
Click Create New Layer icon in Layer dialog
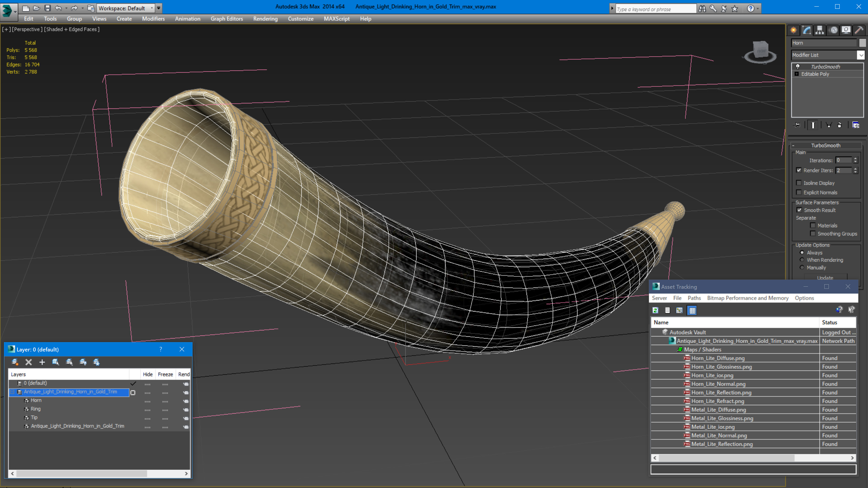(15, 362)
